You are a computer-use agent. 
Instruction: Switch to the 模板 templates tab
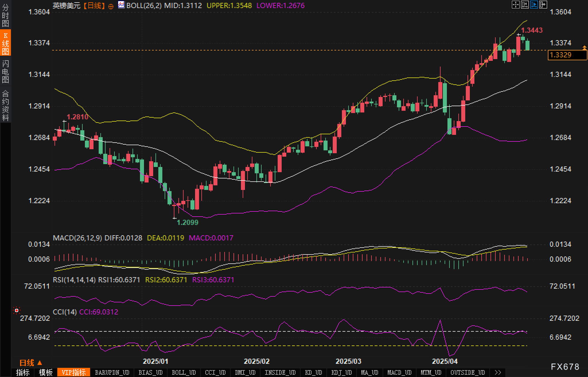(x=46, y=372)
